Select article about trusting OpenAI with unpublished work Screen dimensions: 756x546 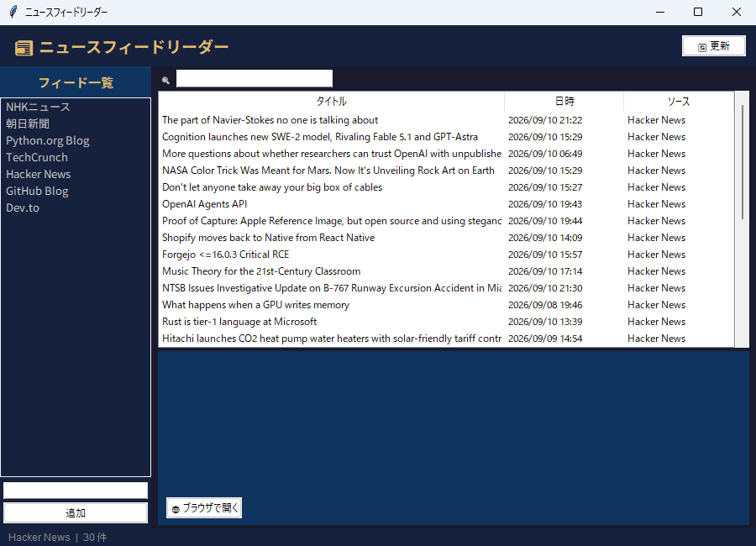(446, 154)
